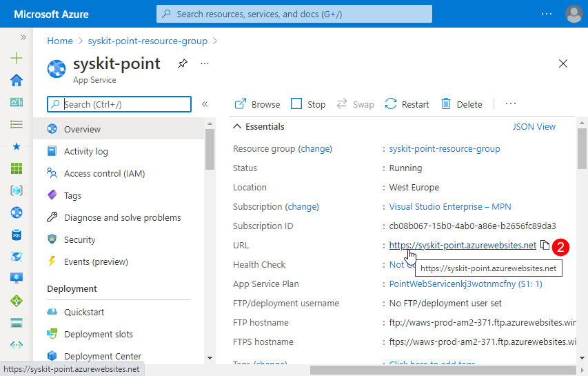
Task: Click No FTP/deployment user set text
Action: (445, 303)
